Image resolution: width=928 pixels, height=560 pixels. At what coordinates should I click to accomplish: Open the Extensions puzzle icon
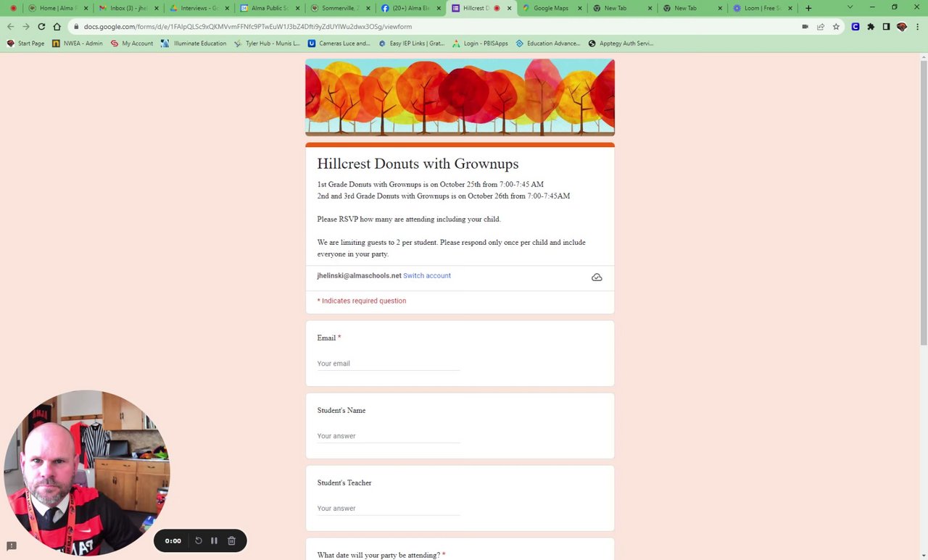[x=871, y=27]
